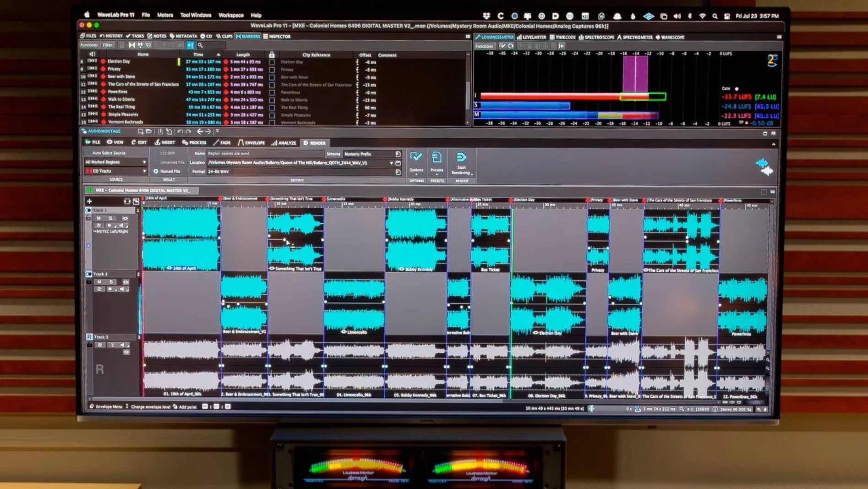
Task: Click the folder browse icon beside Location field
Action: pyautogui.click(x=398, y=163)
